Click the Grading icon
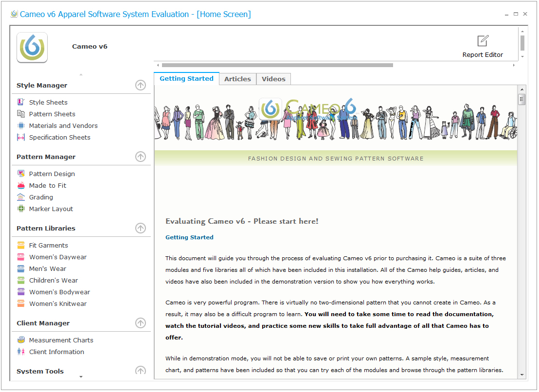The image size is (539, 392). click(x=21, y=197)
